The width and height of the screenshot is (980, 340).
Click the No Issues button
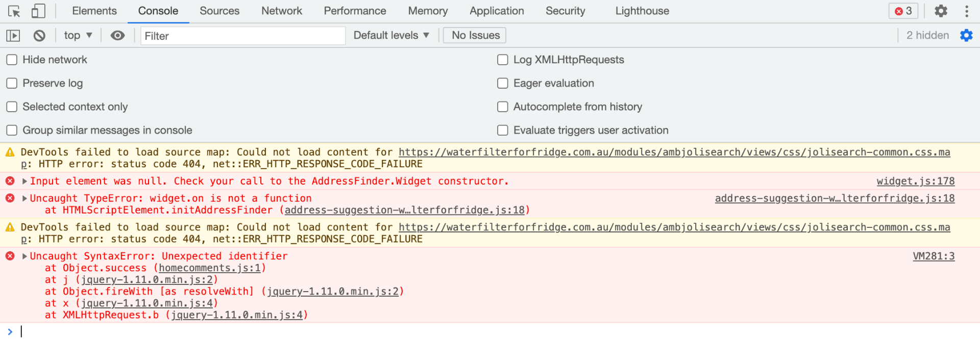(x=475, y=36)
